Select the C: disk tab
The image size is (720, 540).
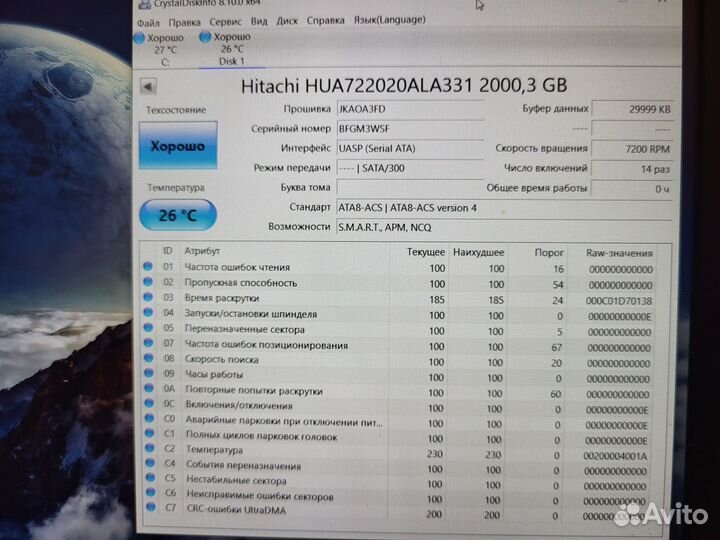pyautogui.click(x=160, y=50)
